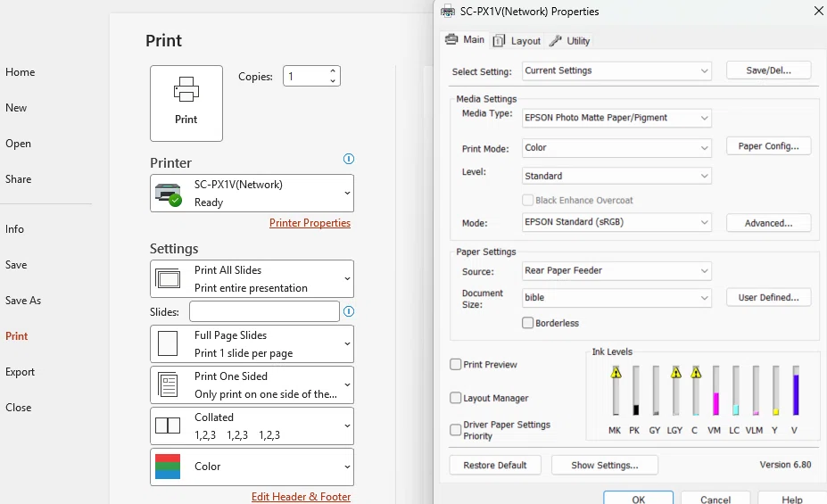This screenshot has width=827, height=504.
Task: Select Open in the backstage menu
Action: pyautogui.click(x=18, y=144)
